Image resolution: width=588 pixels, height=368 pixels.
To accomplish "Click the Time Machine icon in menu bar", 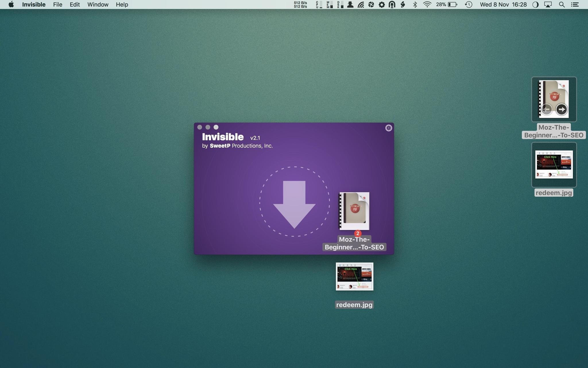I will 469,4.
